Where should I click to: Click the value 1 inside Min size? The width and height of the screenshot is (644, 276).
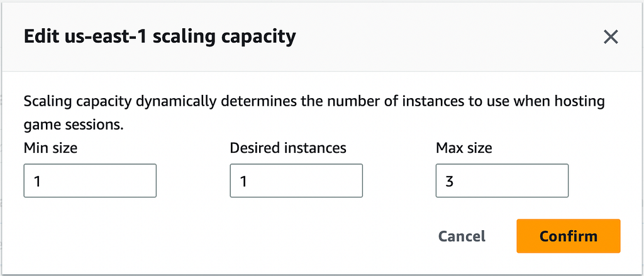click(37, 181)
